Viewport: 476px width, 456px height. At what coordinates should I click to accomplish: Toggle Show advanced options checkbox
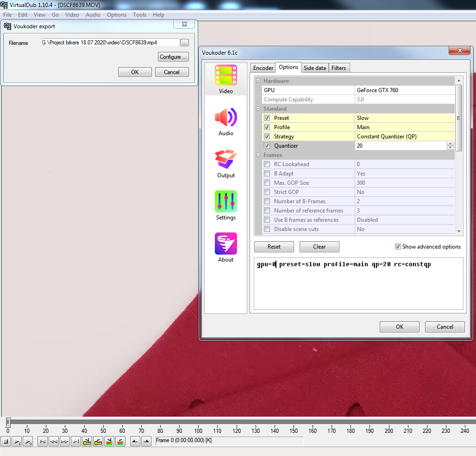[x=398, y=247]
